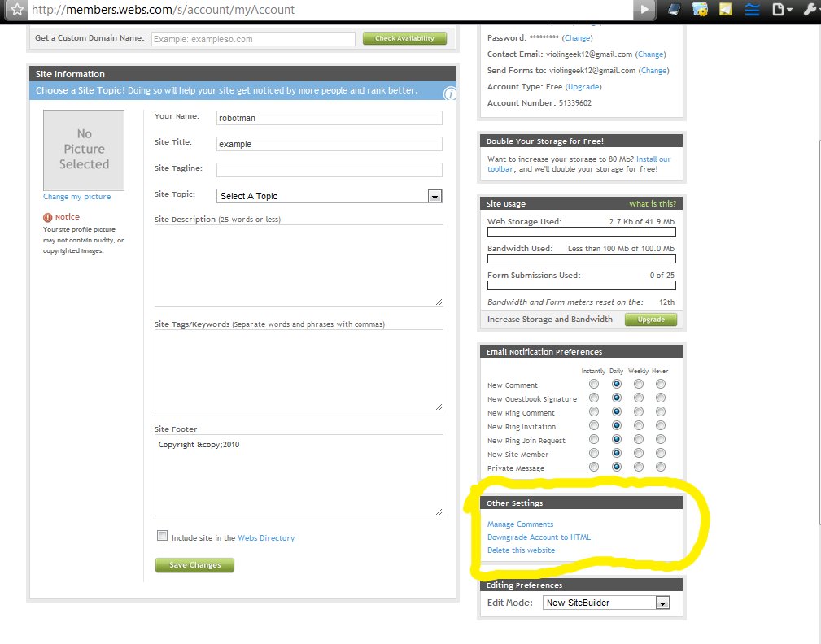
Task: Click the info icon in Site Information banner
Action: [x=450, y=94]
